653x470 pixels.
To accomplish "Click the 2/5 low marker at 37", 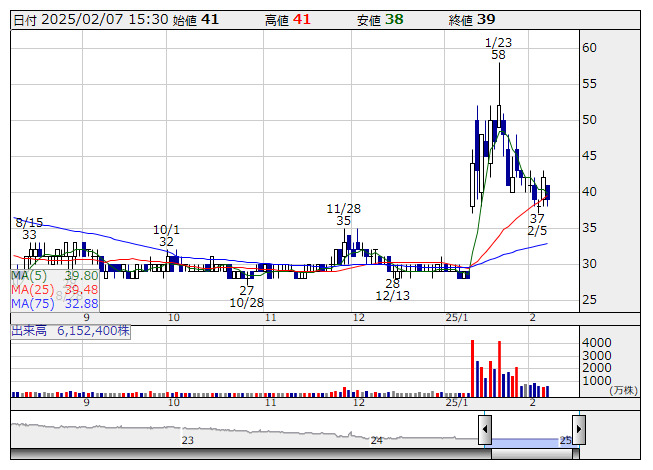I will [x=537, y=224].
